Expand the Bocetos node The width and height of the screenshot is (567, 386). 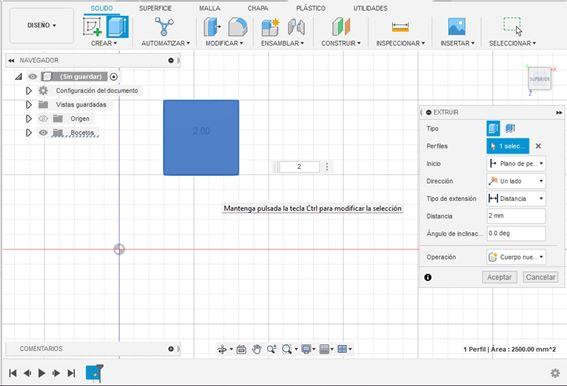tap(29, 133)
